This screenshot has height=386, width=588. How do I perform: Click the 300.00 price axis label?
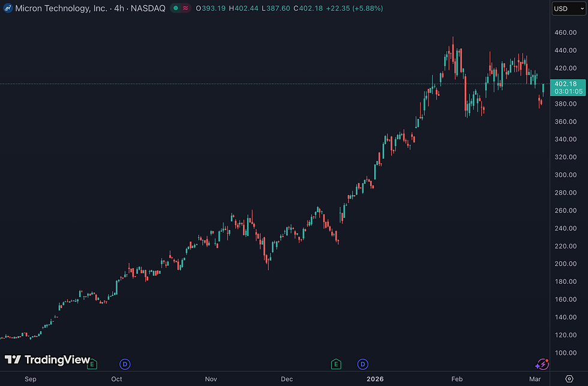click(565, 175)
